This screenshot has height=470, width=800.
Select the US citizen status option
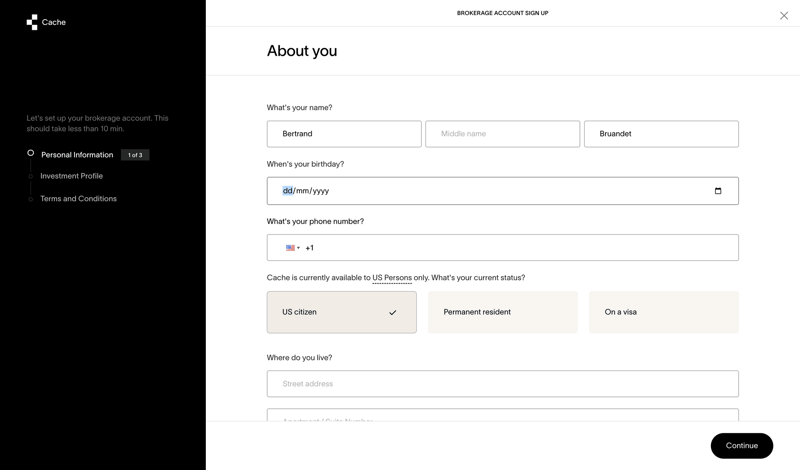point(341,312)
